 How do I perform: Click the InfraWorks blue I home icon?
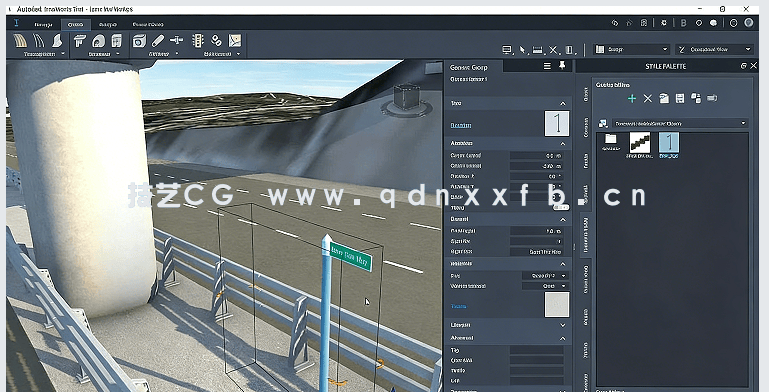pyautogui.click(x=16, y=23)
